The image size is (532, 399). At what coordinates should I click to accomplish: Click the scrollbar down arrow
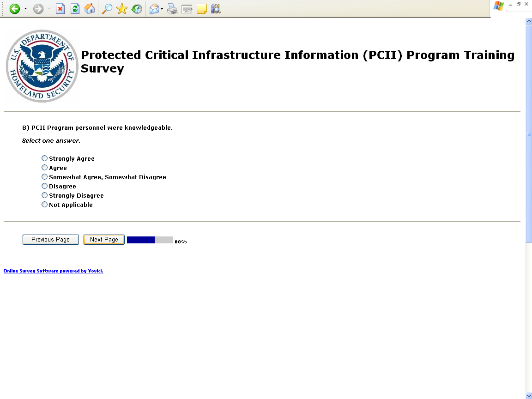pyautogui.click(x=529, y=396)
